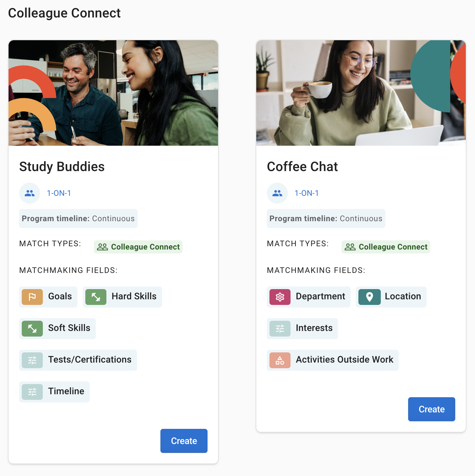
Task: Open the Coffee Chat program title
Action: click(x=302, y=167)
